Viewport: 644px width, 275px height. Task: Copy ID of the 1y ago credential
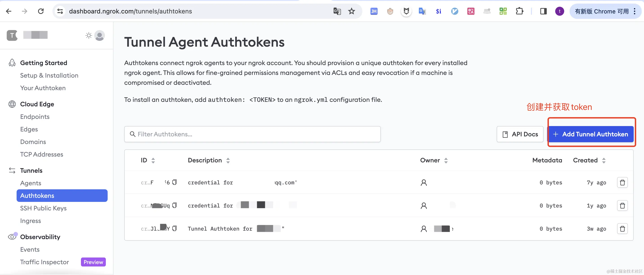coord(174,205)
